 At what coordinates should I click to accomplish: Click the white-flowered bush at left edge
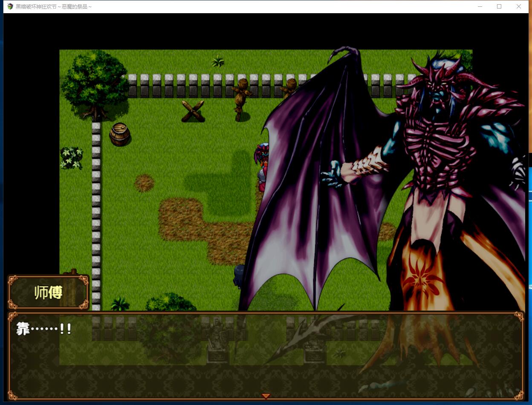point(71,158)
